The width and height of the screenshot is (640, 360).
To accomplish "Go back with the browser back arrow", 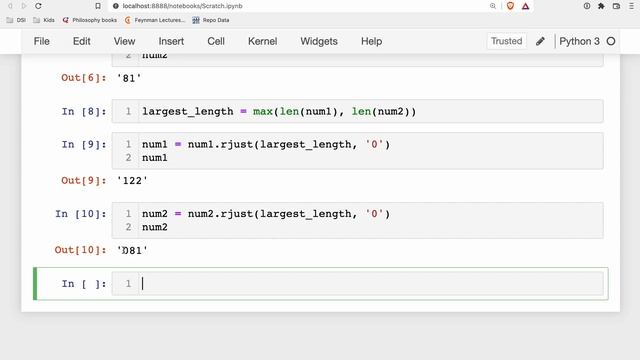I will tap(10, 6).
